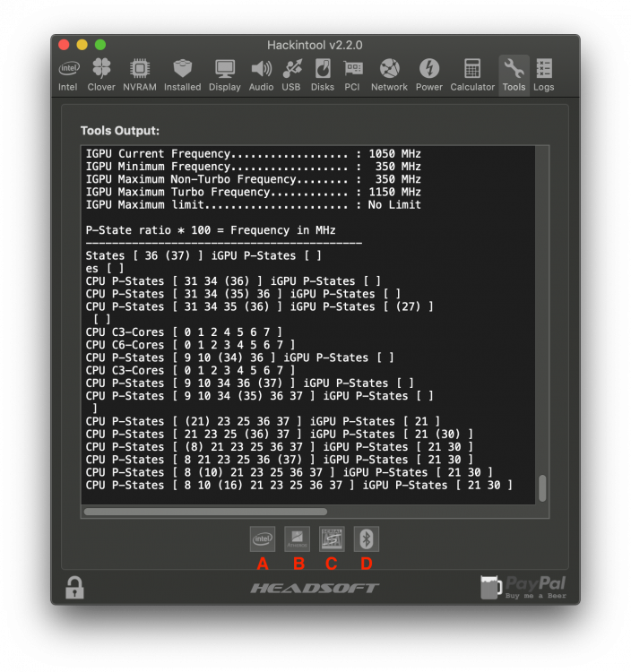The width and height of the screenshot is (631, 672).
Task: Click the 'IGPU Minimum Frequency' line
Action: 254,167
